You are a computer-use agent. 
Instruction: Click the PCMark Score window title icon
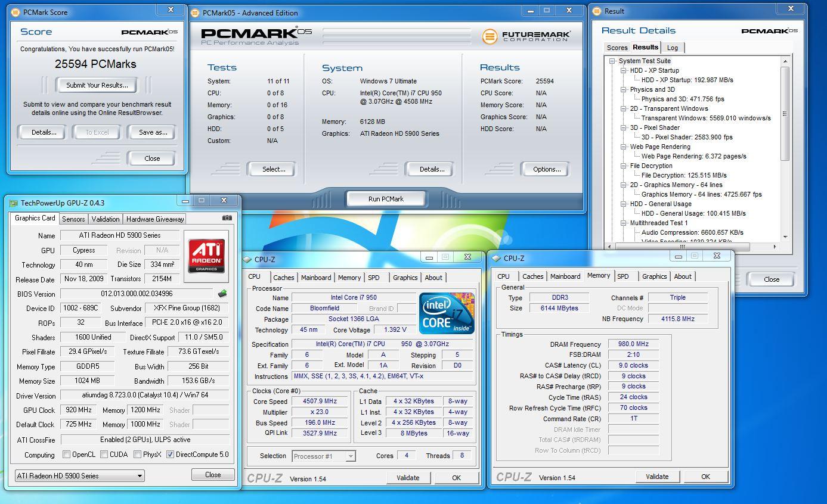coord(16,12)
